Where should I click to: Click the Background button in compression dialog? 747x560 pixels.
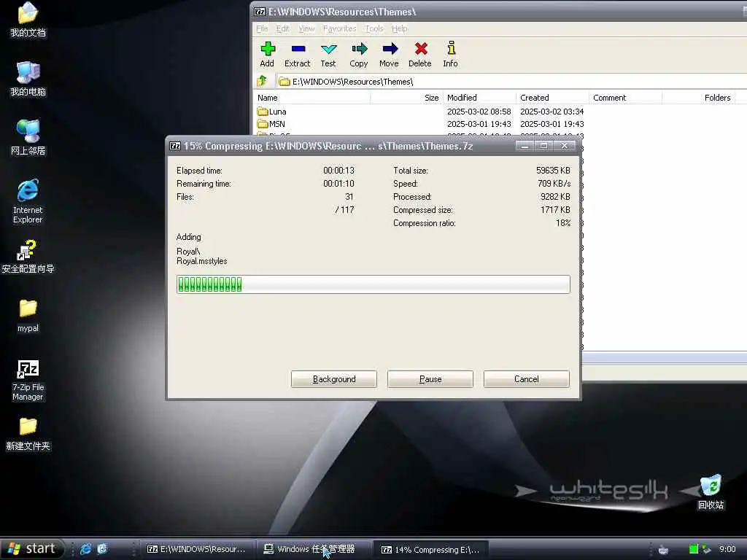334,379
